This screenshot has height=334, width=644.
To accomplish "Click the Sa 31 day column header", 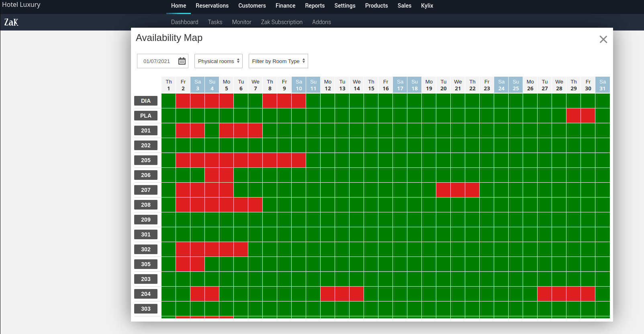I will pos(603,85).
